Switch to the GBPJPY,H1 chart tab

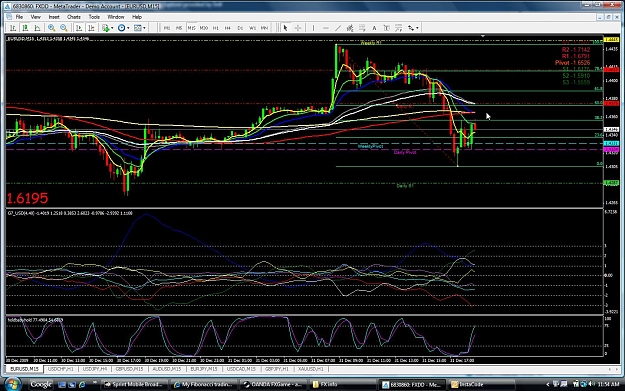coord(277,369)
